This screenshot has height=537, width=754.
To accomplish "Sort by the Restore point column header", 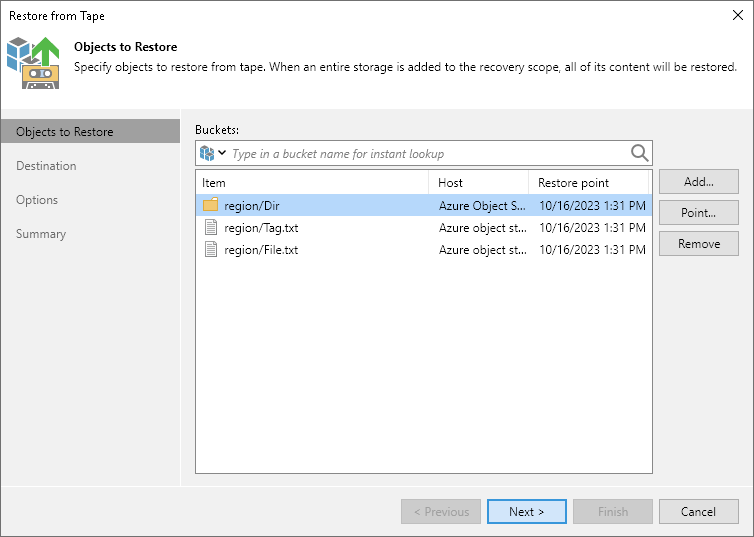I will 589,183.
